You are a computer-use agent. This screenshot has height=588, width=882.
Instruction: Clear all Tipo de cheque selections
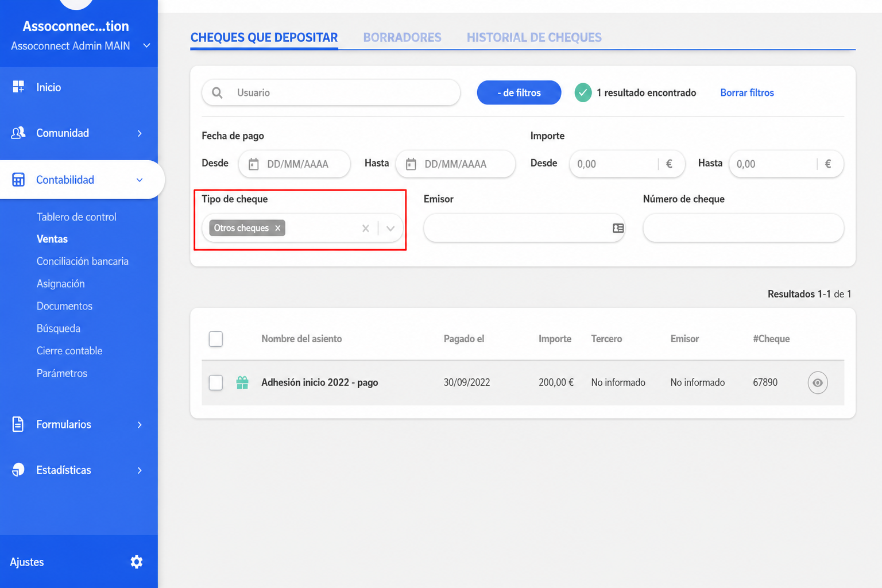click(x=365, y=229)
